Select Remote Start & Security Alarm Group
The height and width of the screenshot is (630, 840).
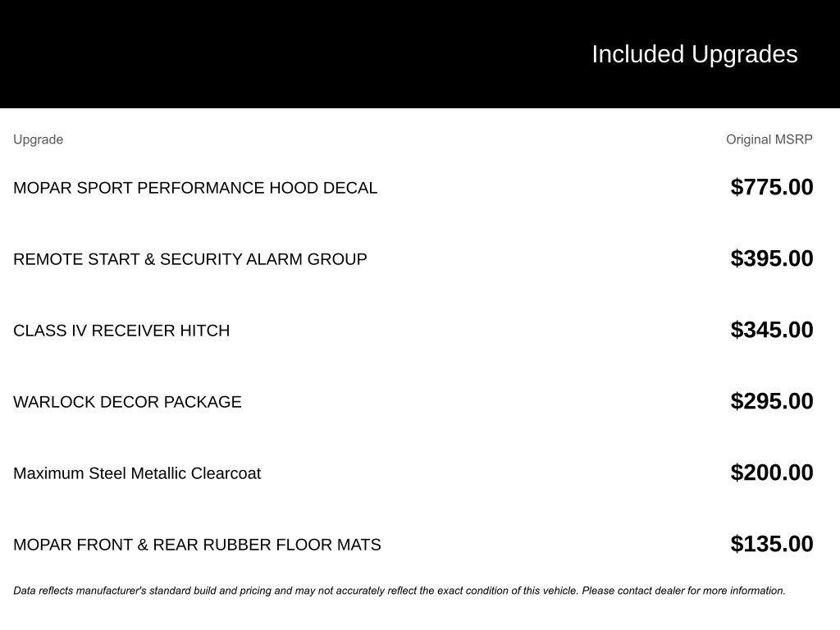[x=190, y=259]
